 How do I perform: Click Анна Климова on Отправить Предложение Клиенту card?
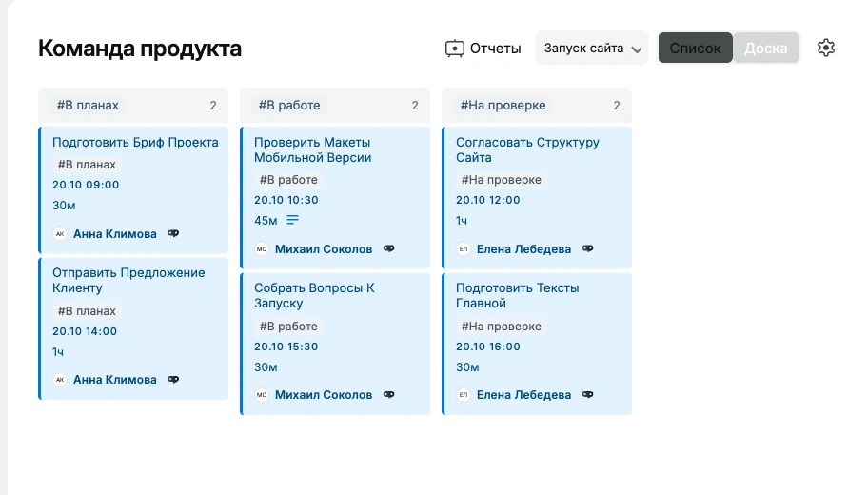point(115,380)
